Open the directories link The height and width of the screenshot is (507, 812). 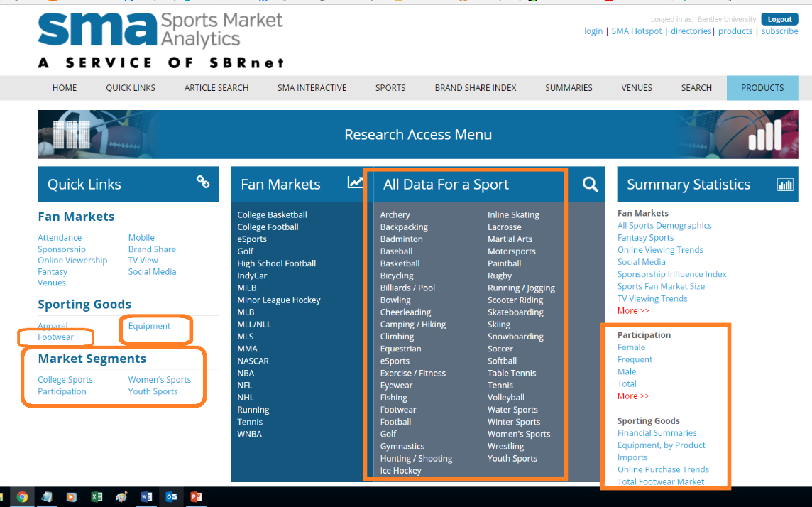(691, 31)
